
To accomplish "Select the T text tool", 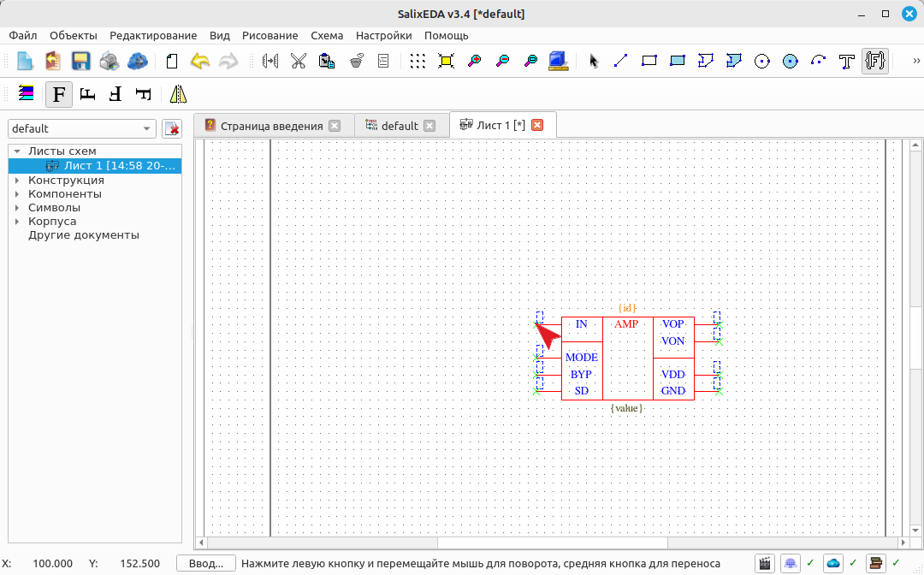I will 847,61.
